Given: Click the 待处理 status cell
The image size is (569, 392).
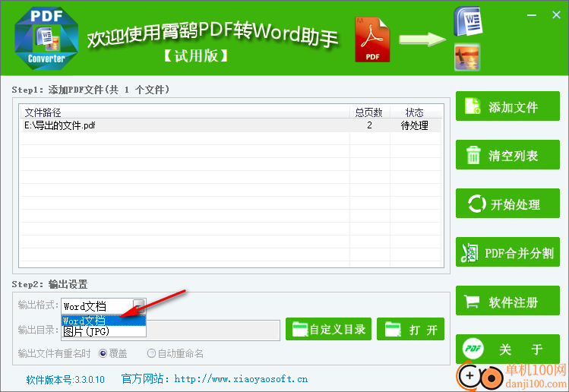Looking at the screenshot, I should [415, 125].
